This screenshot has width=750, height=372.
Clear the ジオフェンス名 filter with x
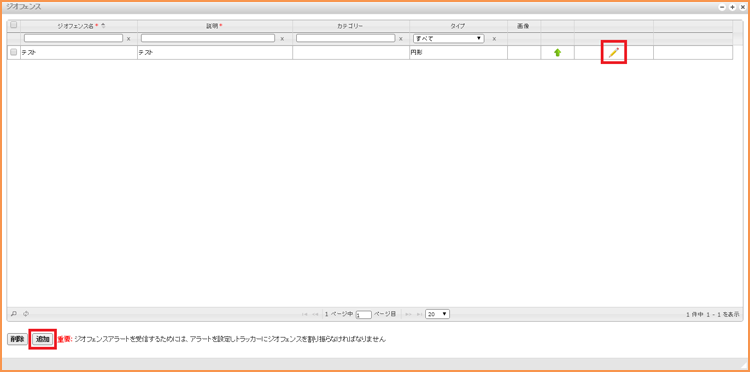click(x=128, y=39)
